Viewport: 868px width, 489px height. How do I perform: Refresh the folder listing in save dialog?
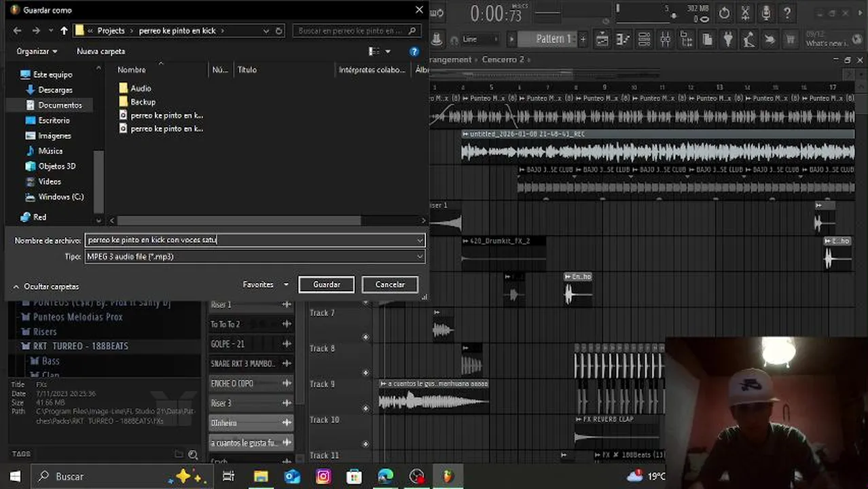pos(278,31)
